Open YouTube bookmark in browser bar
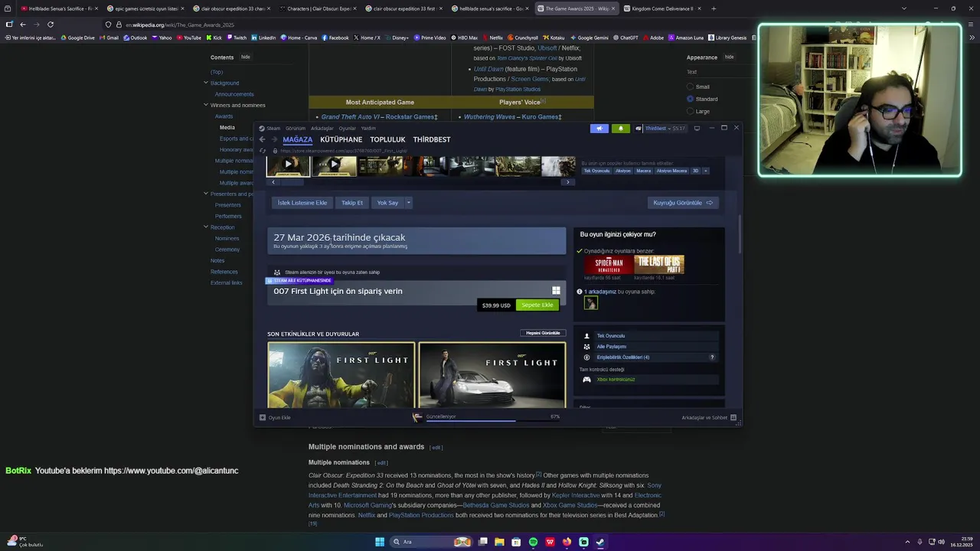 (188, 37)
